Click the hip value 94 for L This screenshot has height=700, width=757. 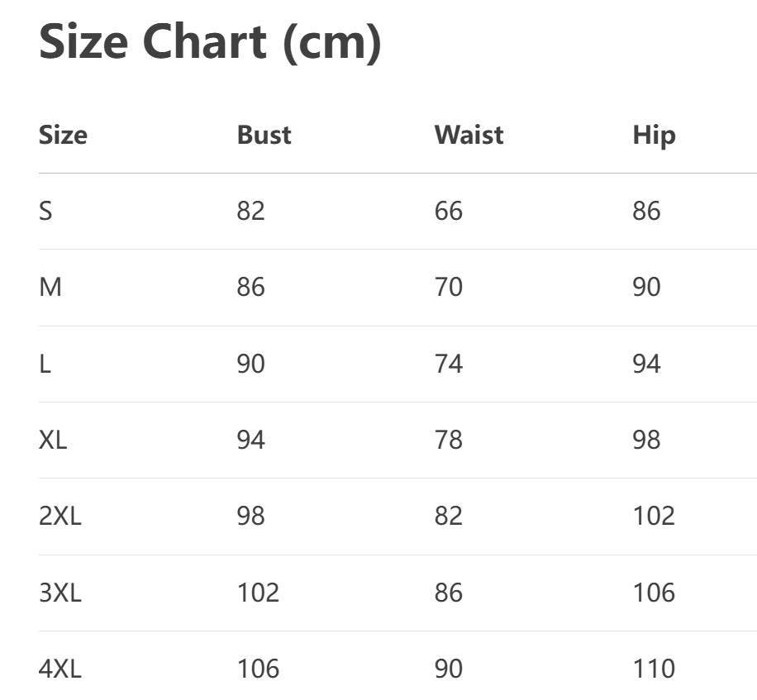coord(646,364)
